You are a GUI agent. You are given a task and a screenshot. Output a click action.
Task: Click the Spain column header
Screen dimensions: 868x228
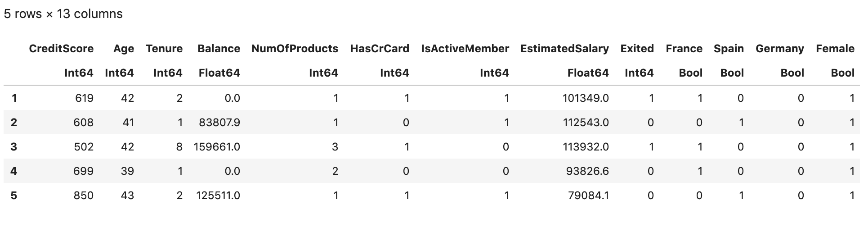pyautogui.click(x=729, y=49)
